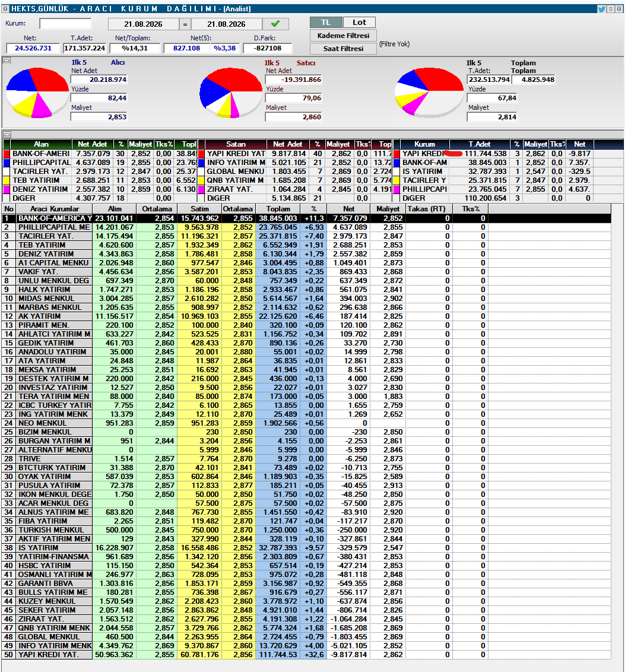Sort main table by Satim column
The height and width of the screenshot is (672, 625).
pos(199,209)
